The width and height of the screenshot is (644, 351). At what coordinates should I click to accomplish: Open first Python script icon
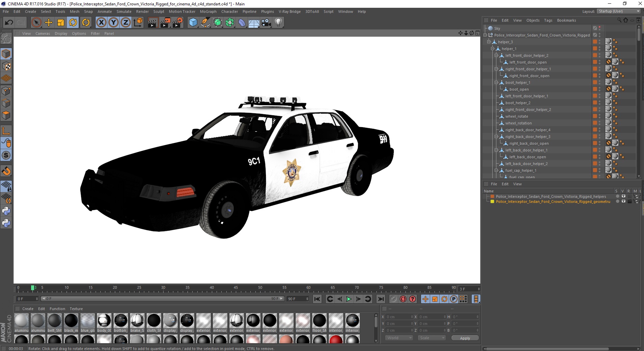[6, 211]
